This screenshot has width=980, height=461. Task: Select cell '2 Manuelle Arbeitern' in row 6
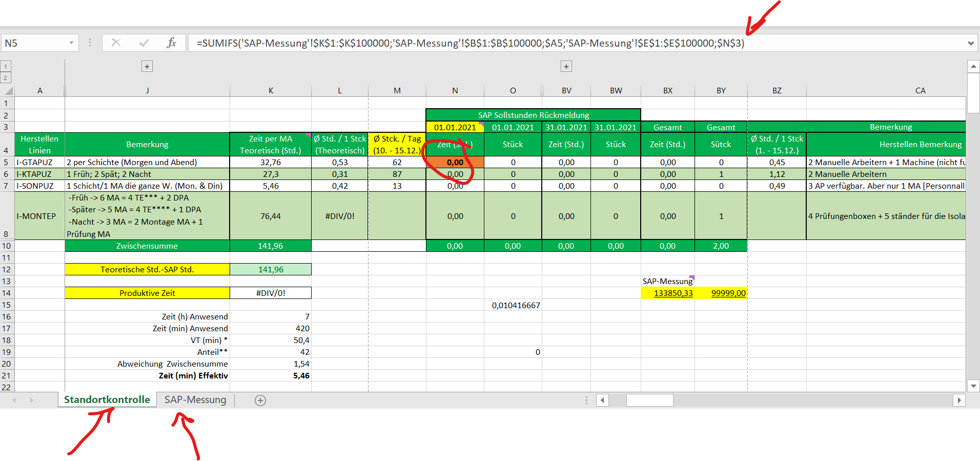pyautogui.click(x=886, y=174)
